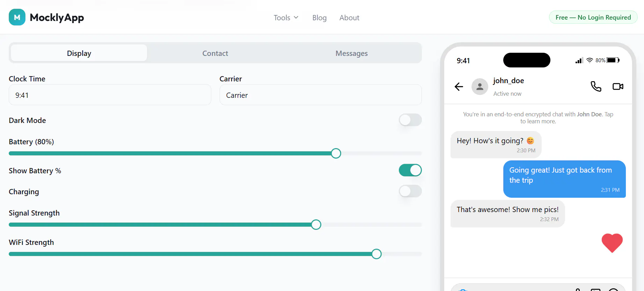
Task: Start a voice call via phone icon
Action: pos(596,86)
